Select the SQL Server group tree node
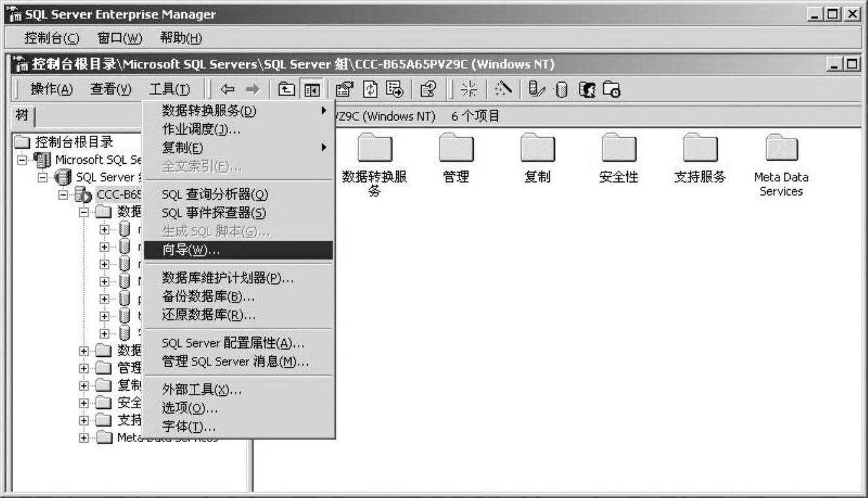This screenshot has width=868, height=498. click(x=109, y=177)
